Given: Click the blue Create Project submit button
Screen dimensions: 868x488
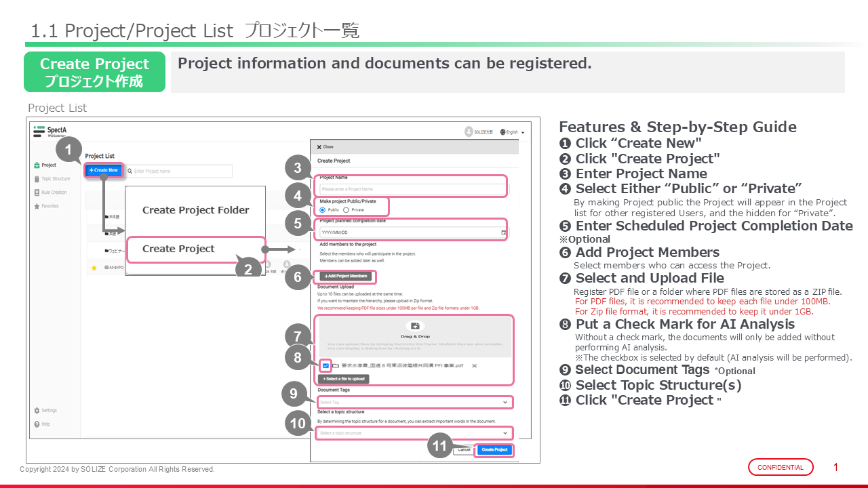Looking at the screenshot, I should [x=494, y=449].
